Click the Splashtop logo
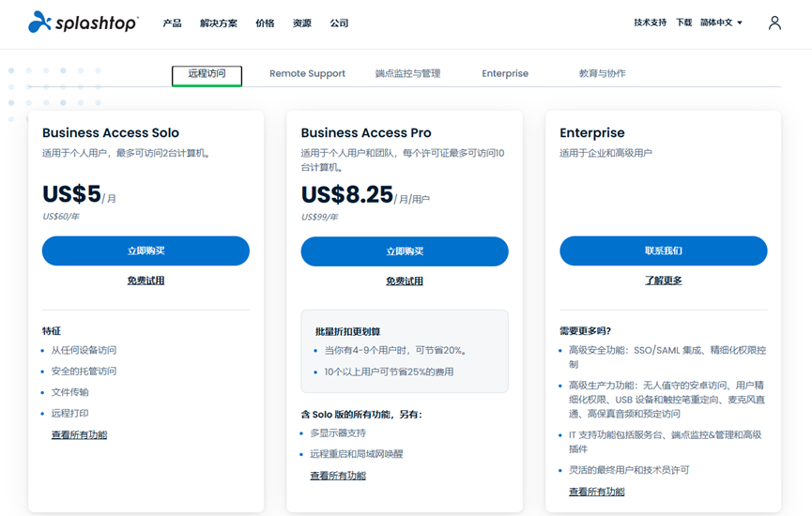812x516 pixels. [83, 23]
